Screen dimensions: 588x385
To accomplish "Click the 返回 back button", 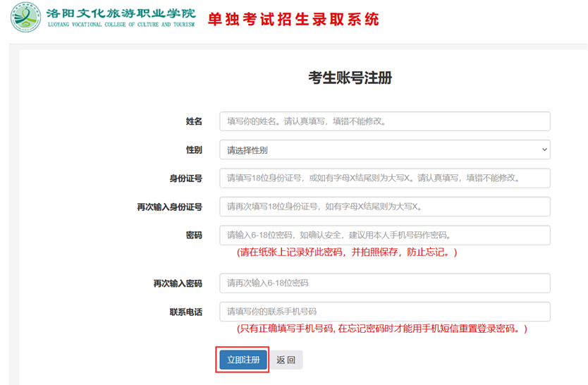I will [x=286, y=360].
